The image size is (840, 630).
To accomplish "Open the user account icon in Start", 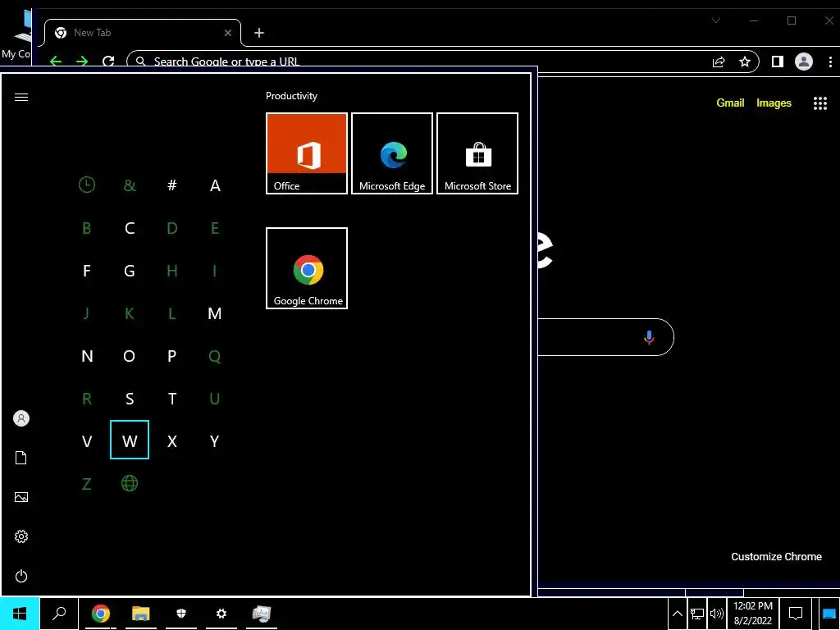I will coord(21,418).
